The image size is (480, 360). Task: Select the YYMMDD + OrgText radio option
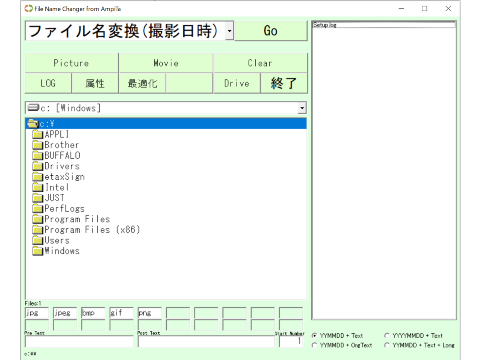pyautogui.click(x=342, y=345)
